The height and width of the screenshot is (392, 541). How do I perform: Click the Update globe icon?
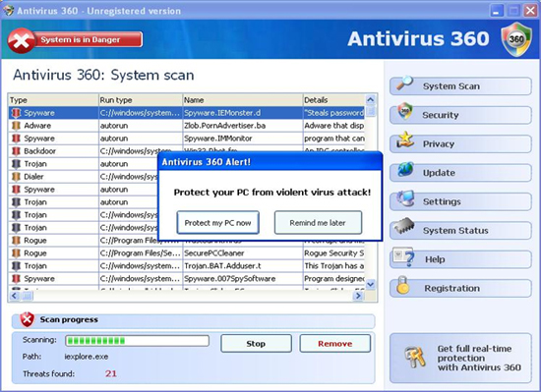coord(405,169)
